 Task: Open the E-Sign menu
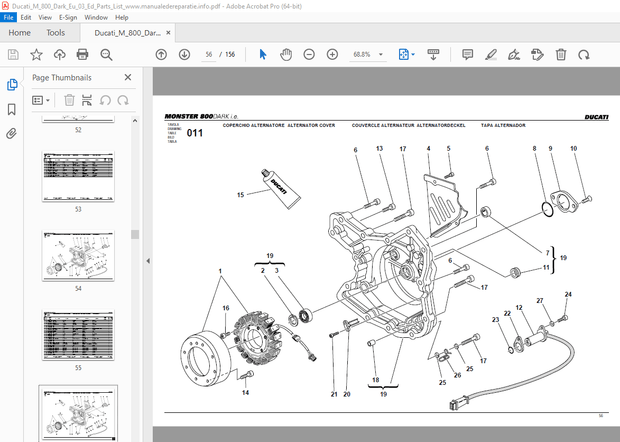[68, 17]
